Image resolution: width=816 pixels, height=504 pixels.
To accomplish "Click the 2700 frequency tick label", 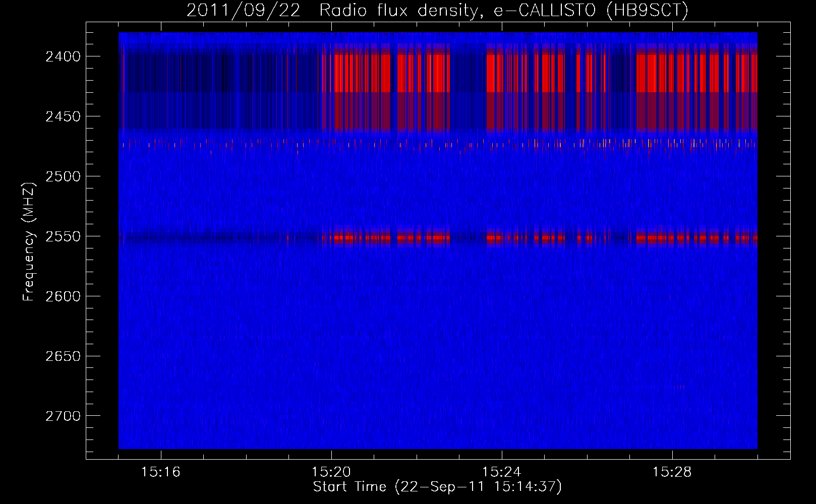I will click(x=63, y=416).
